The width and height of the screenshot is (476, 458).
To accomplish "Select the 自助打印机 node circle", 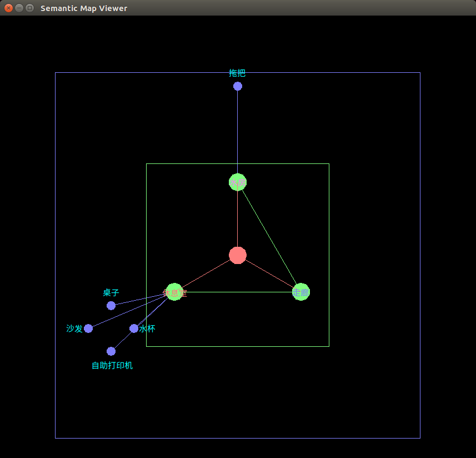I will [111, 351].
